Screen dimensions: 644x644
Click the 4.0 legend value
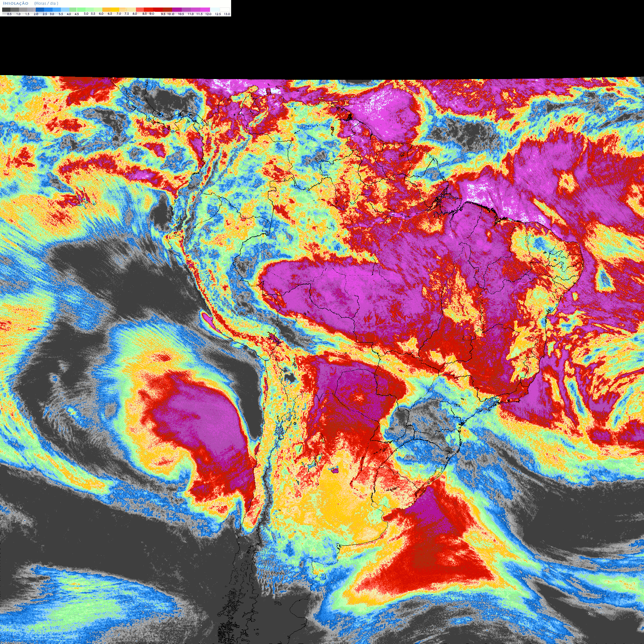pyautogui.click(x=69, y=14)
